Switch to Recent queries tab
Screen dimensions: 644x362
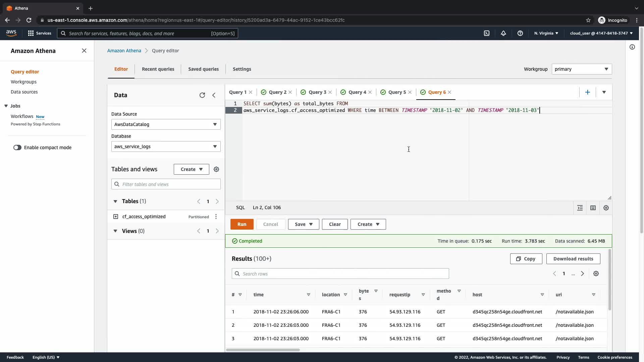[x=158, y=69]
